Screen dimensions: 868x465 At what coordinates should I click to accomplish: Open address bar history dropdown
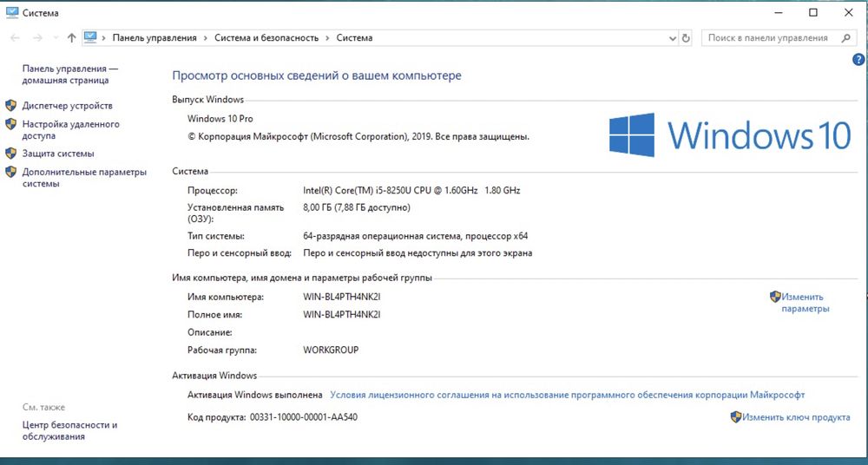point(673,38)
